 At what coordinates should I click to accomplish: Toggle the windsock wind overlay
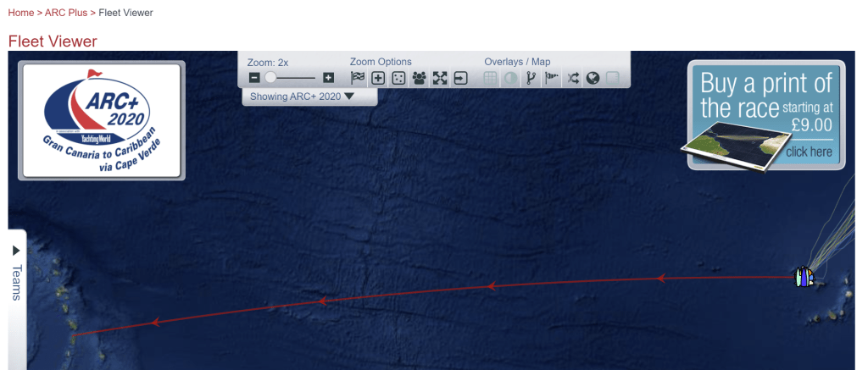pyautogui.click(x=552, y=78)
